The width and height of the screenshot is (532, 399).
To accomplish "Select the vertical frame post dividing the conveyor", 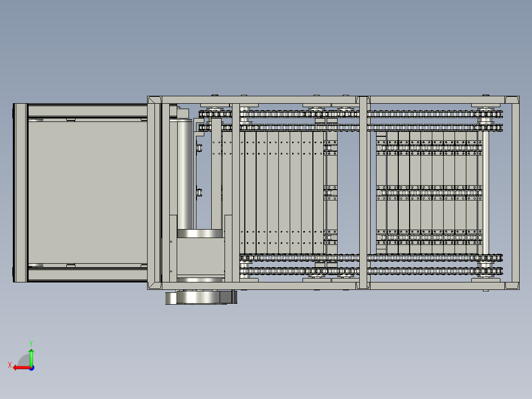I will point(363,193).
